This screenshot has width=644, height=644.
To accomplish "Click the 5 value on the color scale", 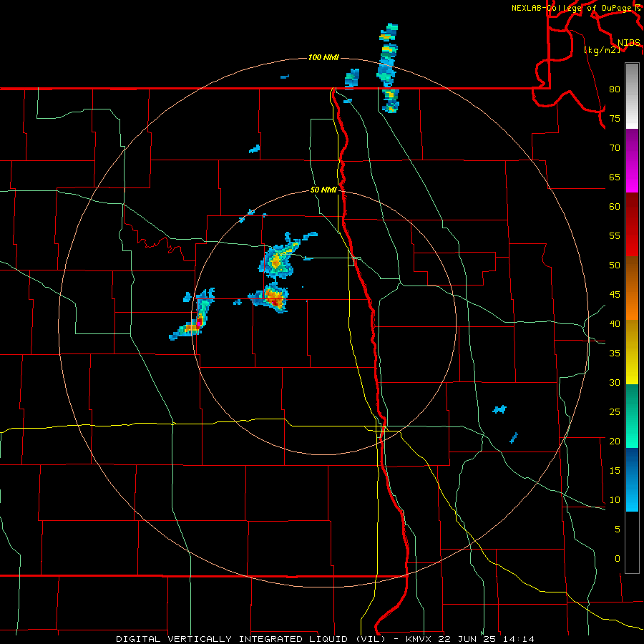I will (x=618, y=530).
